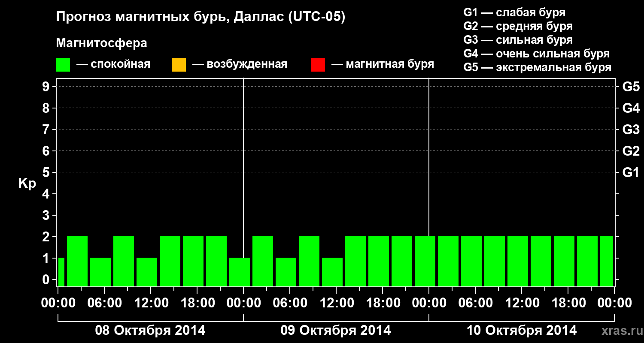Click the '— магнитная буря' legend label
This screenshot has height=343, width=644.
383,64
